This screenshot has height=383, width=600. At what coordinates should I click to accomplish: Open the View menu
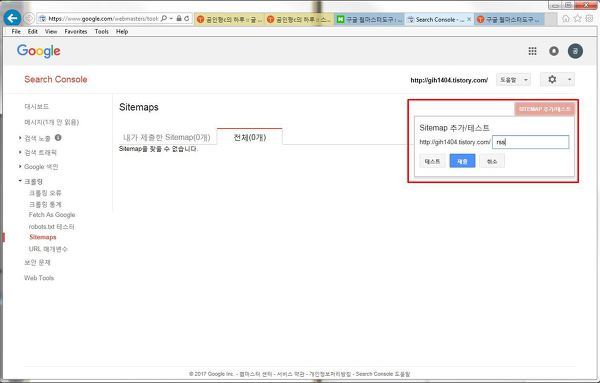pos(51,31)
